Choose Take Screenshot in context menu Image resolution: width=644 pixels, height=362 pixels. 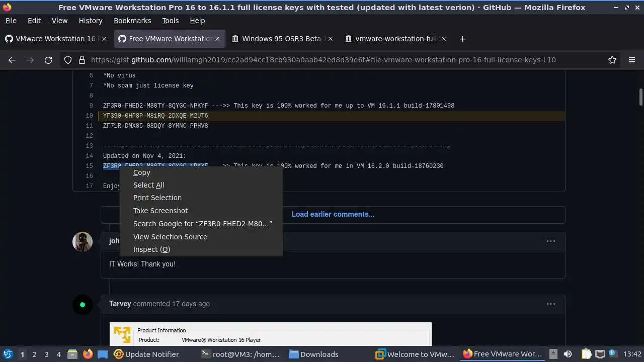(x=201, y=211)
